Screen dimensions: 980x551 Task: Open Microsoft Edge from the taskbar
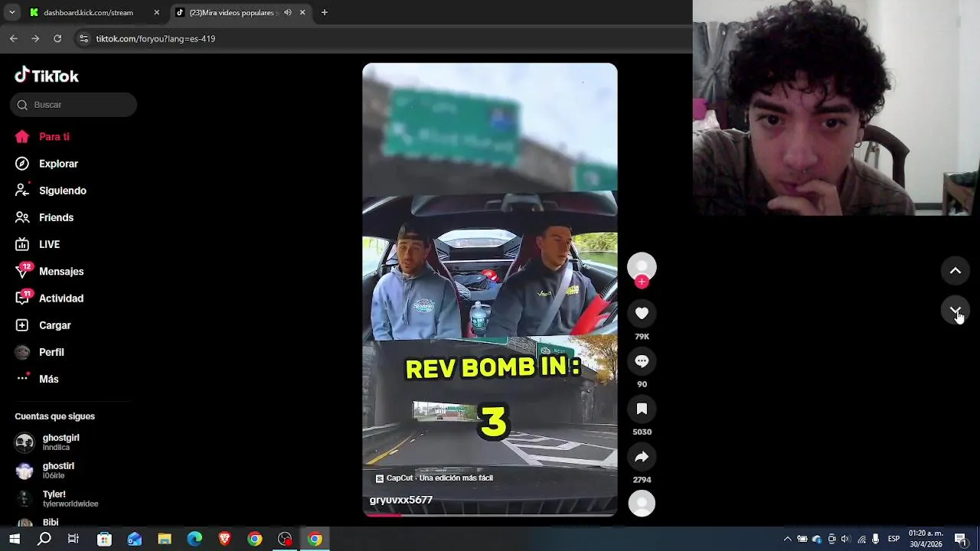pyautogui.click(x=194, y=539)
